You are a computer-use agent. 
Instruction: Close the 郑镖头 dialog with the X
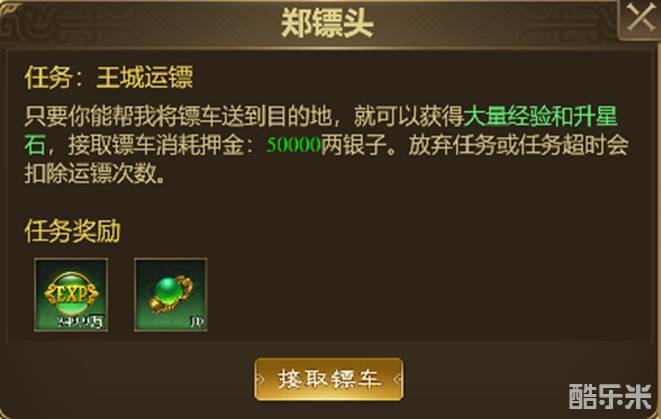(640, 19)
